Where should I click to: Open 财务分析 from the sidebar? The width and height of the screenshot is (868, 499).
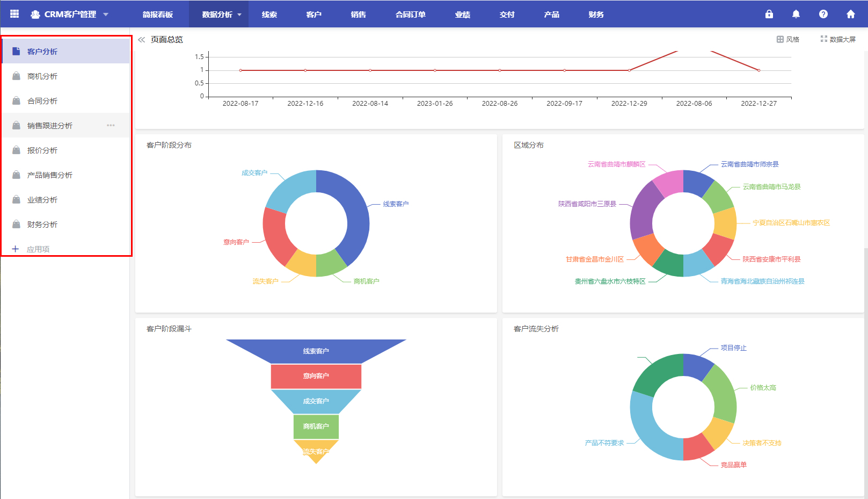click(x=42, y=225)
